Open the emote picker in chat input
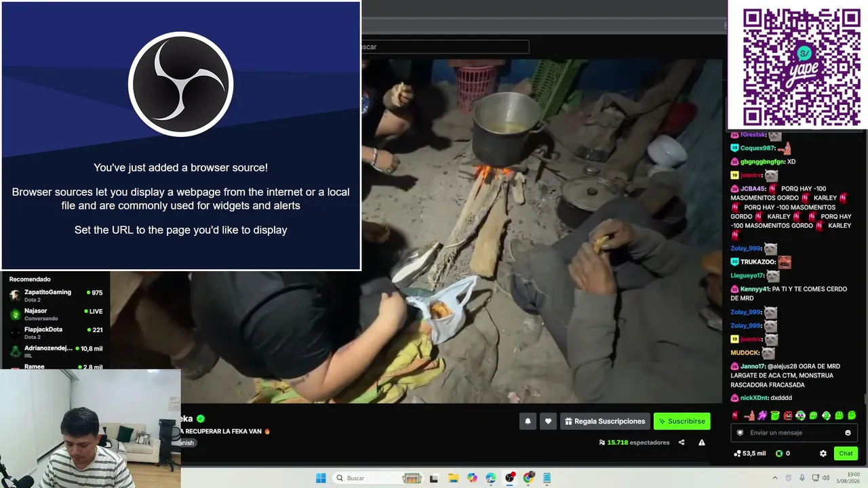 point(848,432)
